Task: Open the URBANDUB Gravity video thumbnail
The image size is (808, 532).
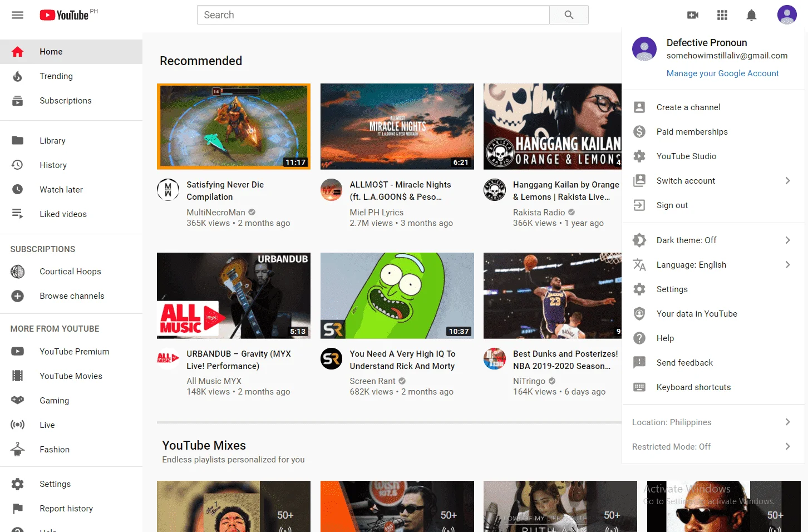Action: (234, 295)
